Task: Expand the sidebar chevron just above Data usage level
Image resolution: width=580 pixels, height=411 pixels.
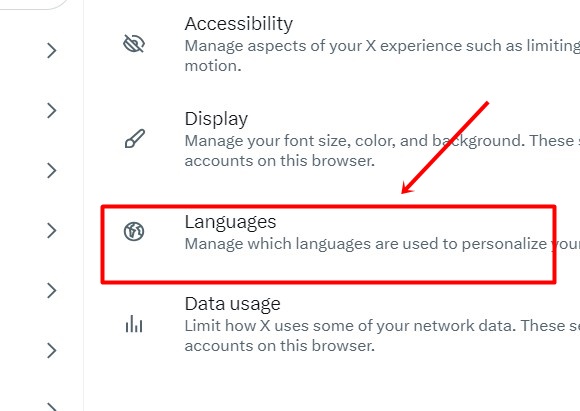Action: (x=52, y=290)
